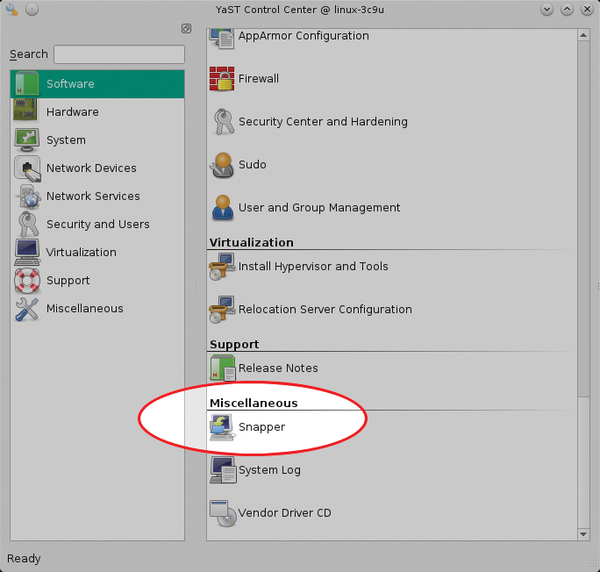Click the scrollbar down arrow
The height and width of the screenshot is (572, 600).
point(583,534)
